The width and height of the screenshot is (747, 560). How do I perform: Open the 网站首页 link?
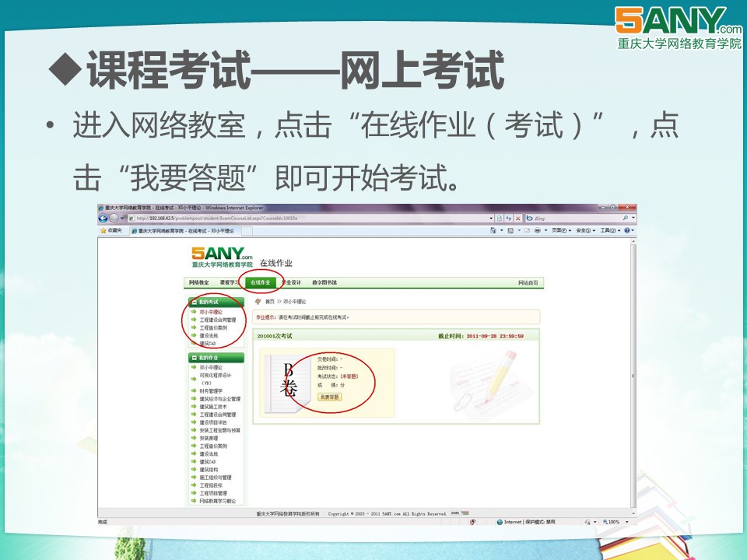pos(527,282)
